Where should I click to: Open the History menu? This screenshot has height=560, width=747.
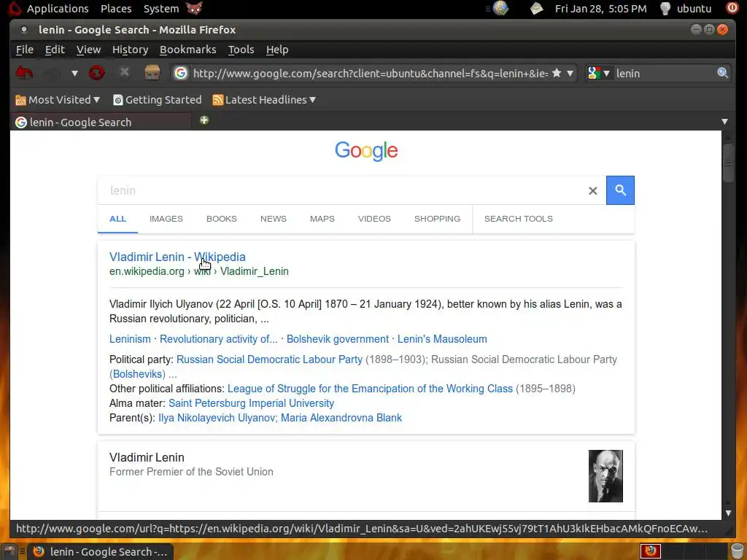(130, 50)
